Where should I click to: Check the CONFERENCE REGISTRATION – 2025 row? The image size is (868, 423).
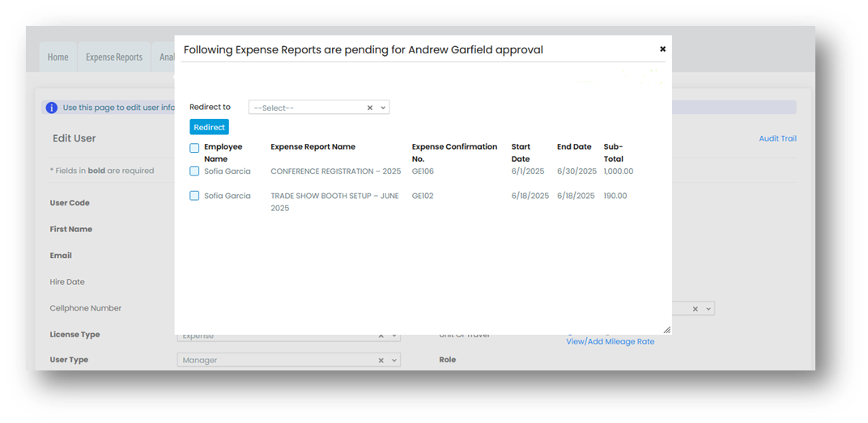194,171
